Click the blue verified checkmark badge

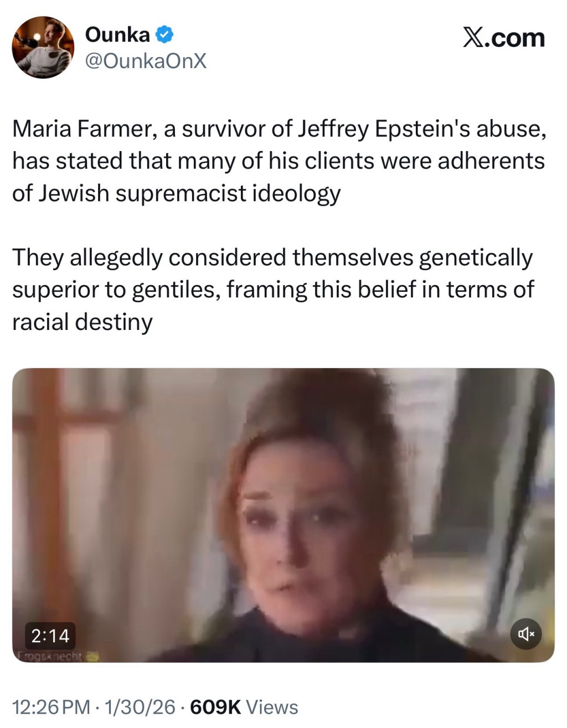164,35
